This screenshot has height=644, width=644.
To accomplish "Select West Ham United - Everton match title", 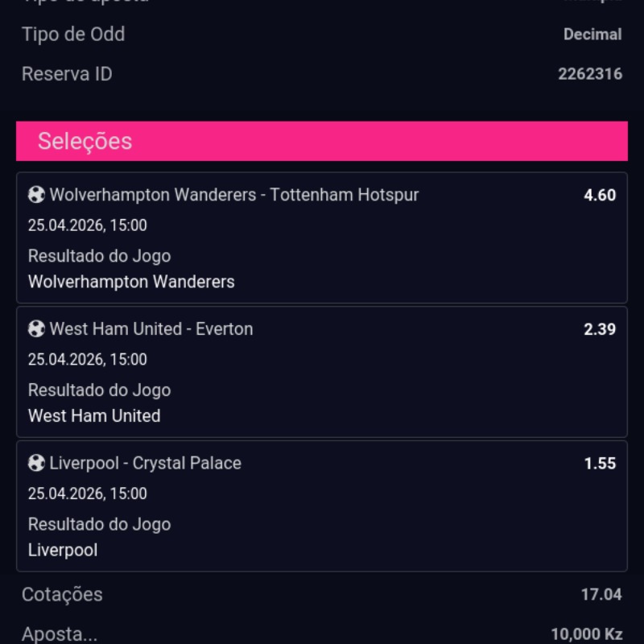I will point(151,328).
